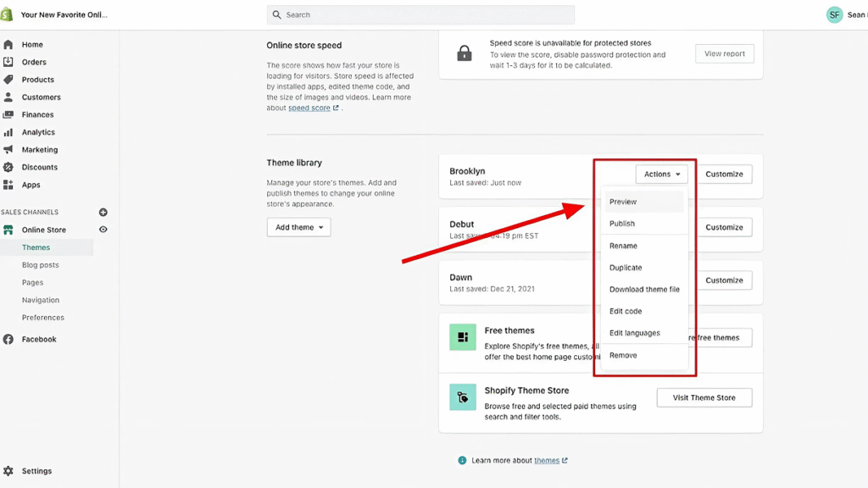Viewport: 868px width, 488px height.
Task: Select Download theme file option
Action: 644,290
